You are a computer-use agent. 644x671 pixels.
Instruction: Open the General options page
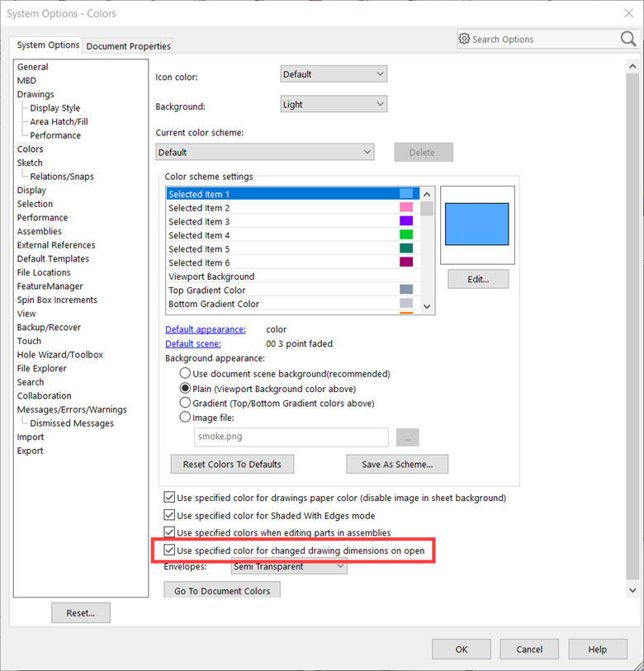point(32,67)
